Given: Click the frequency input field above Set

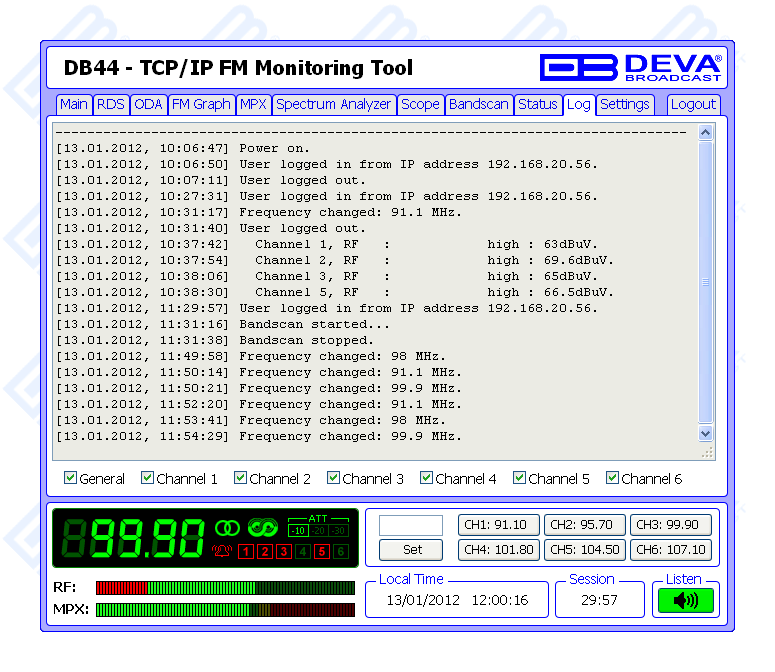Looking at the screenshot, I should point(410,525).
